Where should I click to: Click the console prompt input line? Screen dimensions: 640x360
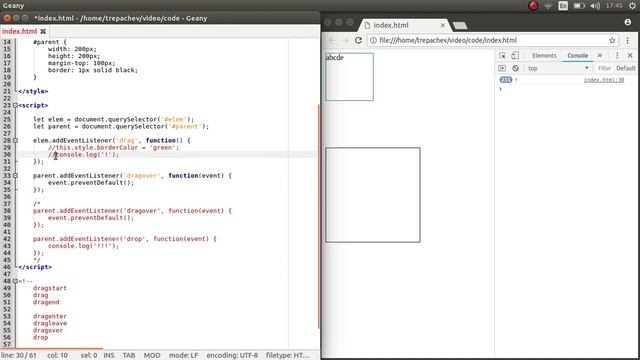[x=567, y=89]
